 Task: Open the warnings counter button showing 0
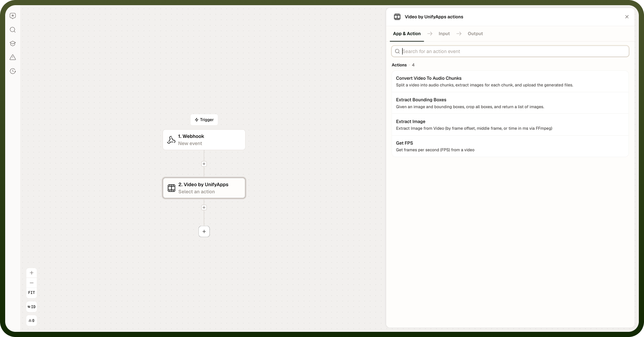(x=31, y=321)
